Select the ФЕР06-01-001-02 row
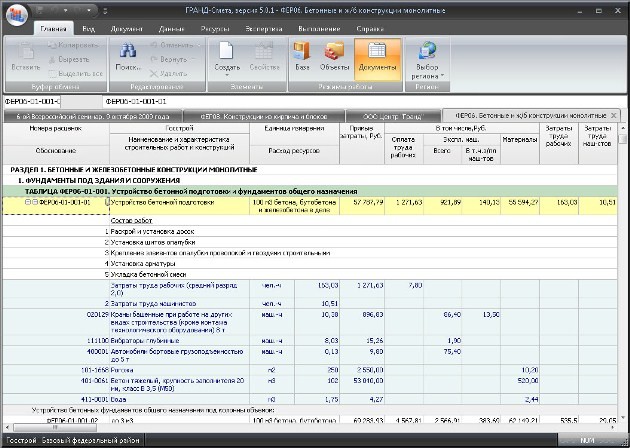 pyautogui.click(x=310, y=420)
